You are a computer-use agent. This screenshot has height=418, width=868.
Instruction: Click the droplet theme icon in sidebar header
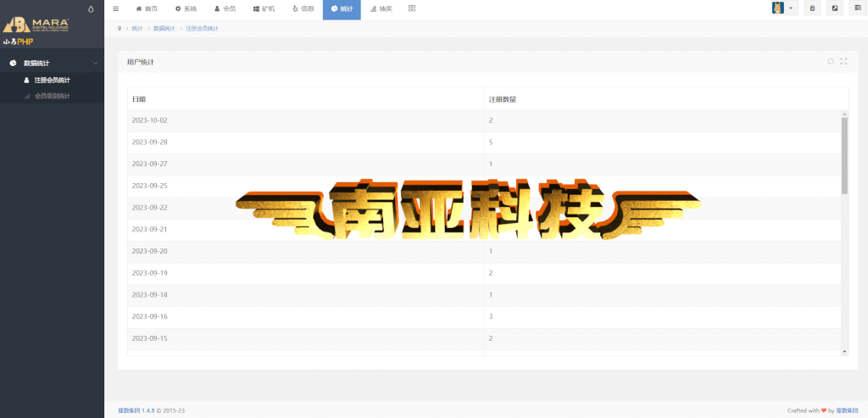pos(91,8)
